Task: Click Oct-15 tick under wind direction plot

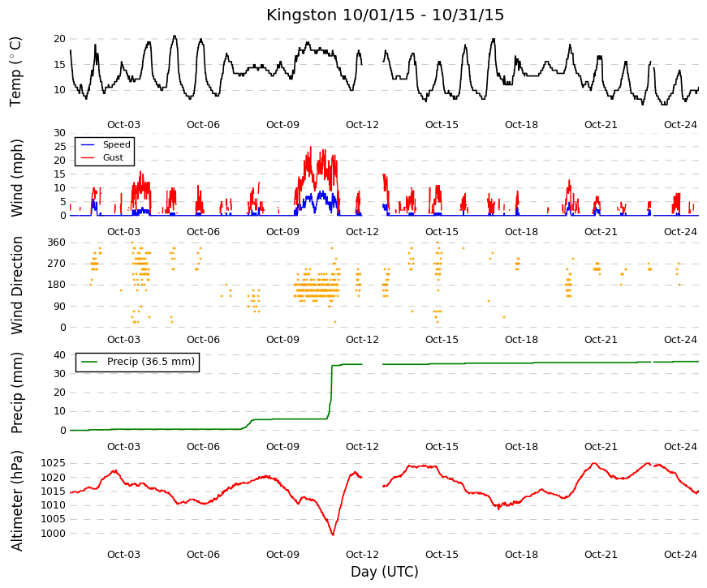Action: tap(442, 340)
